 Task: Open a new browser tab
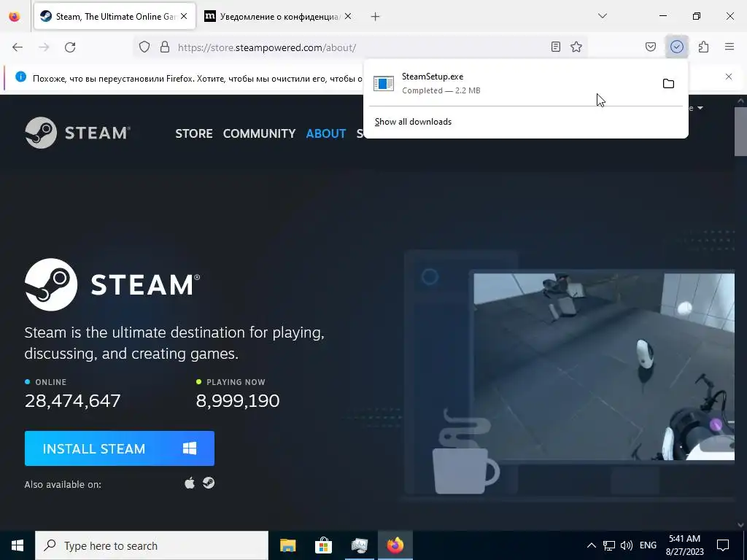tap(376, 17)
